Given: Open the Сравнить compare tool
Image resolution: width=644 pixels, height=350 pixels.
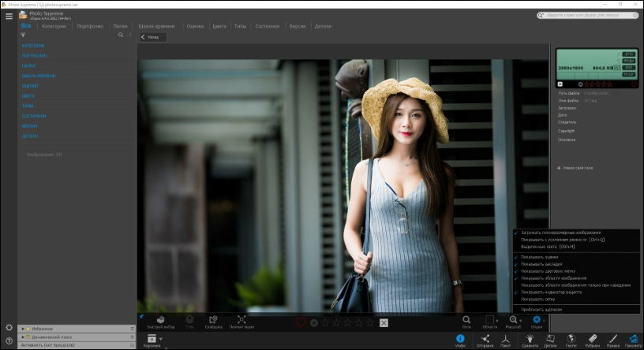Looking at the screenshot, I should pyautogui.click(x=529, y=338).
